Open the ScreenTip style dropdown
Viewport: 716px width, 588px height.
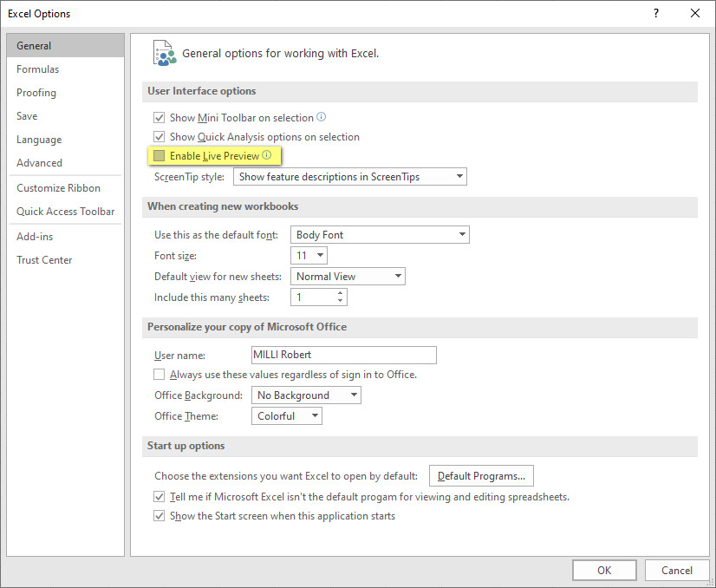350,176
